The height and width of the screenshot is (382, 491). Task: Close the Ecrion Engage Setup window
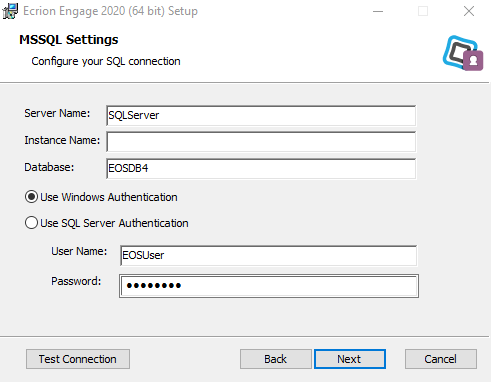click(x=469, y=11)
